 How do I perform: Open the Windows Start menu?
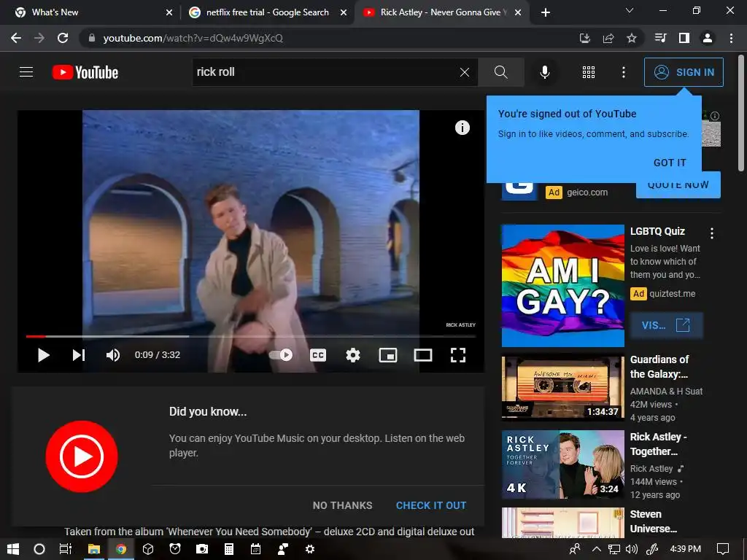pyautogui.click(x=13, y=549)
